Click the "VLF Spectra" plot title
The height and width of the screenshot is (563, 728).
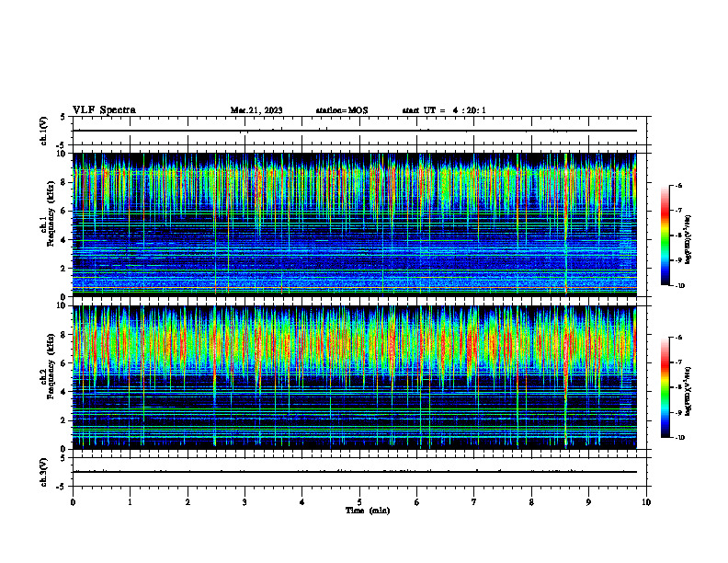click(x=104, y=110)
